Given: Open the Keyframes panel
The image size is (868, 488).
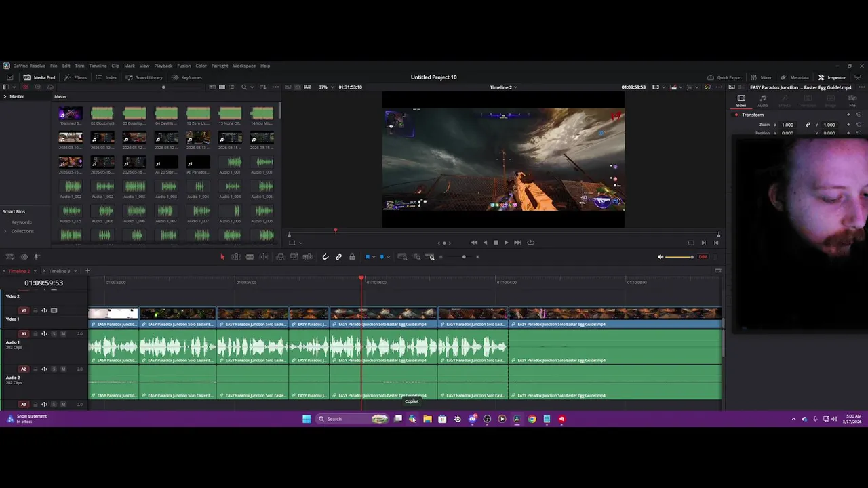Looking at the screenshot, I should coord(187,77).
